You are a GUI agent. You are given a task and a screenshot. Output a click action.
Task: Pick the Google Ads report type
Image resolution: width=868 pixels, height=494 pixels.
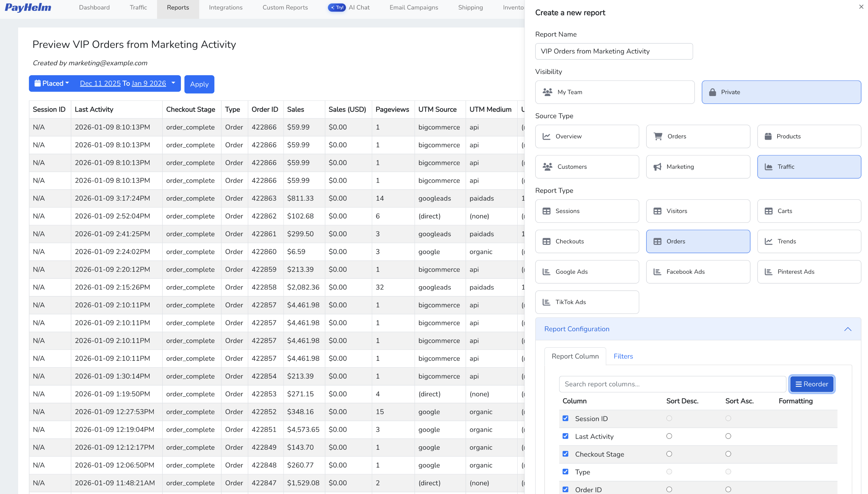[587, 271]
